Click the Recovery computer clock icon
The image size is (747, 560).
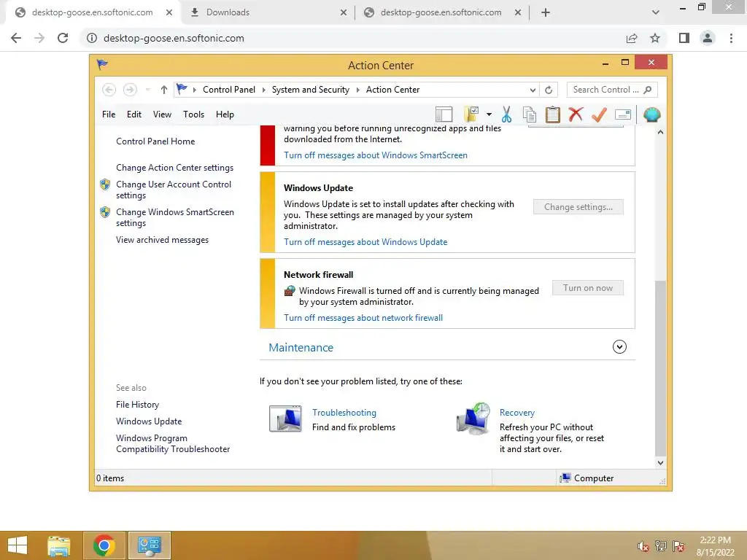pyautogui.click(x=473, y=419)
